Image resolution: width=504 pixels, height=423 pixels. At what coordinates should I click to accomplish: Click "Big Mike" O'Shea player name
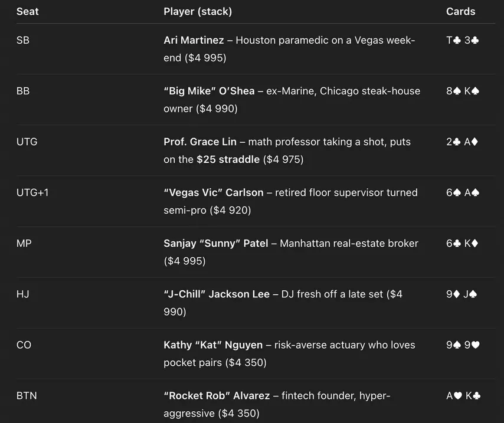[x=209, y=91]
